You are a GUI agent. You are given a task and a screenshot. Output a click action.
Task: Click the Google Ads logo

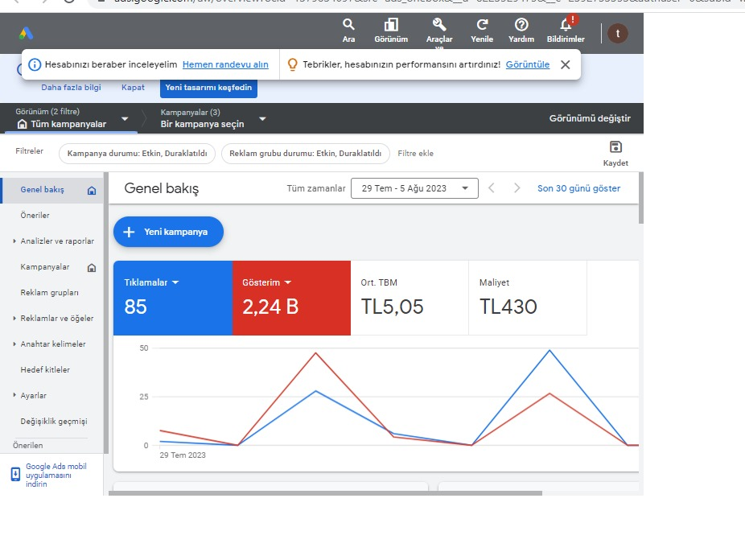coord(26,33)
